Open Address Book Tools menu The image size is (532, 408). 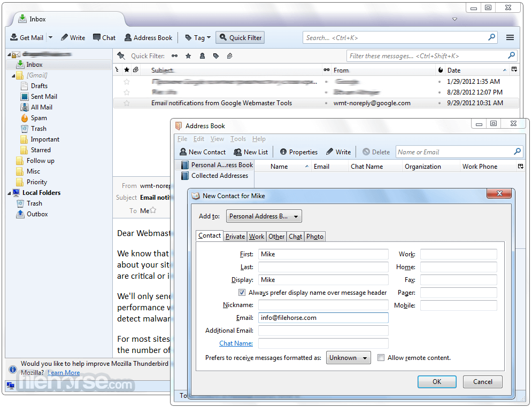click(238, 139)
